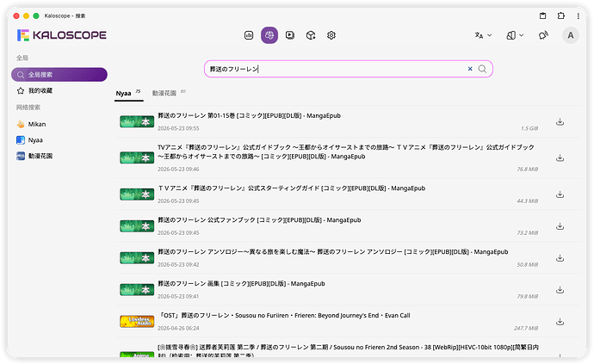Viewport: 594px width, 364px height.
Task: Click the 73.2 MiB size text
Action: coord(528,233)
